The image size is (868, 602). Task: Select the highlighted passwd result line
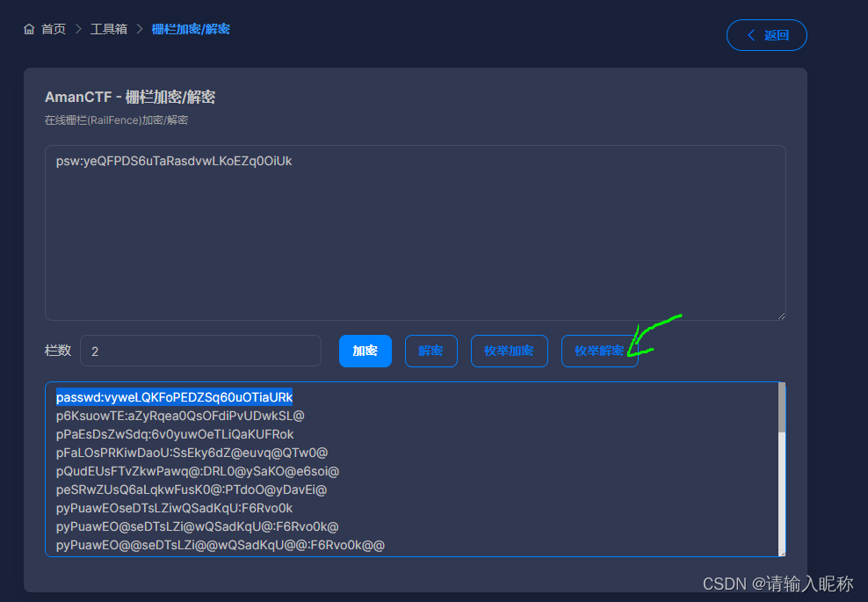(174, 397)
